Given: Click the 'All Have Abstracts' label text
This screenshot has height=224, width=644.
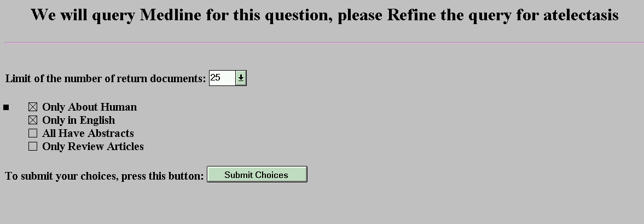Looking at the screenshot, I should [88, 134].
